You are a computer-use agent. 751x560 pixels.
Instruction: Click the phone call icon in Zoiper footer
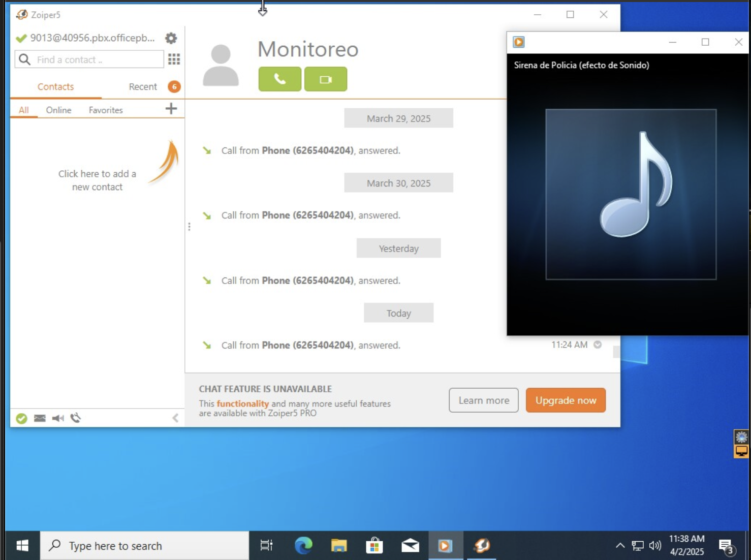click(x=76, y=418)
